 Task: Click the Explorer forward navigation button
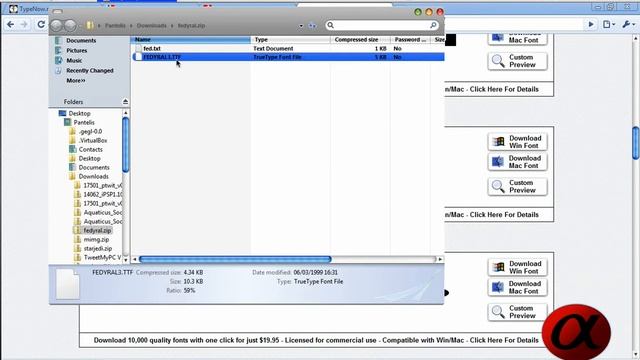70,25
